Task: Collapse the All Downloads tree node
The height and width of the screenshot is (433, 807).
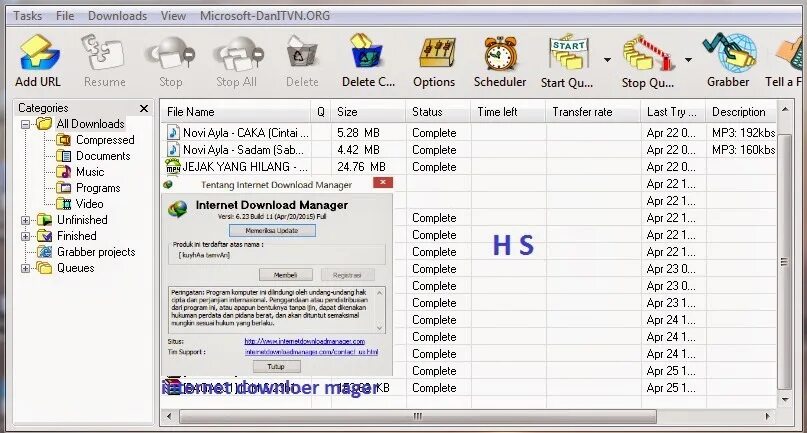Action: [x=25, y=124]
